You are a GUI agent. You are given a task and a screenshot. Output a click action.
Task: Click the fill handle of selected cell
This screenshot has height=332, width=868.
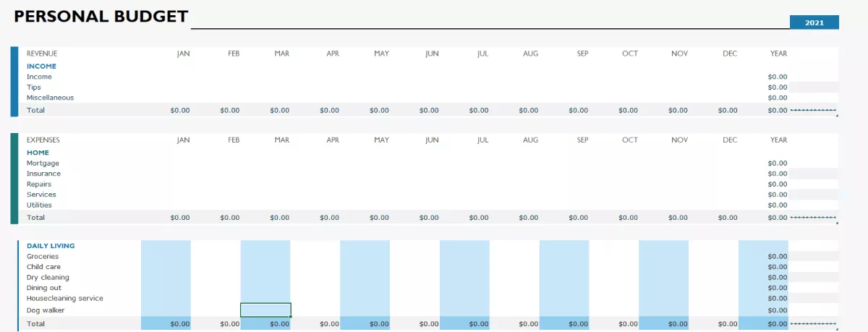click(x=291, y=316)
